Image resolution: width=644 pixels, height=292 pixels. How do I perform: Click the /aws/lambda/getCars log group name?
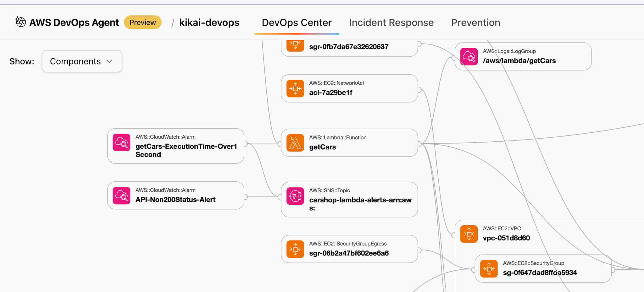click(x=519, y=61)
